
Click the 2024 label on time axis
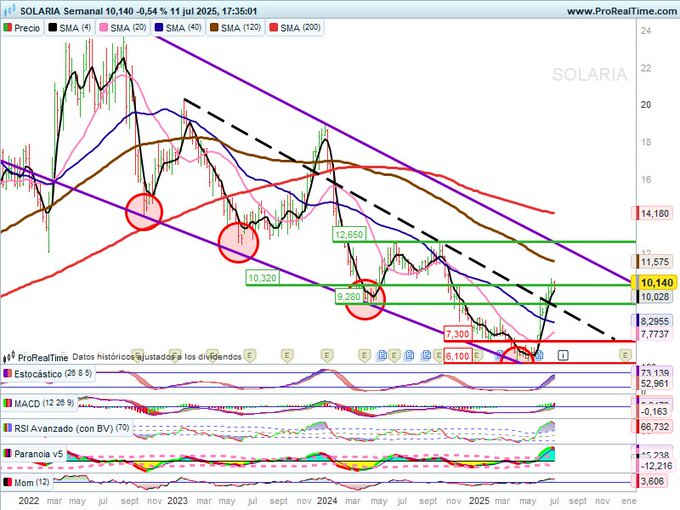click(x=327, y=500)
